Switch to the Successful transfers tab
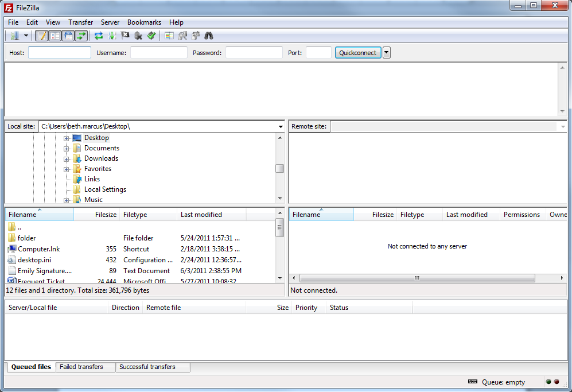Screen dimensions: 572x392 153,367
